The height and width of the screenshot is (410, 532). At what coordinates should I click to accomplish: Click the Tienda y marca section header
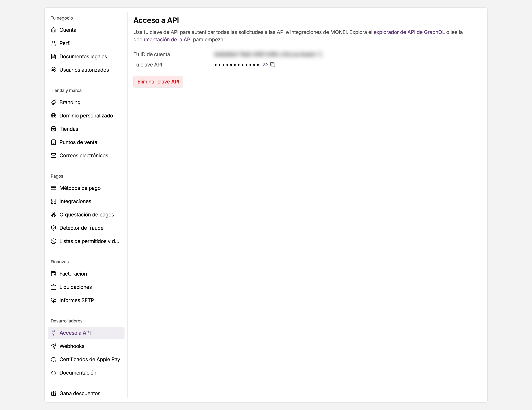[66, 90]
